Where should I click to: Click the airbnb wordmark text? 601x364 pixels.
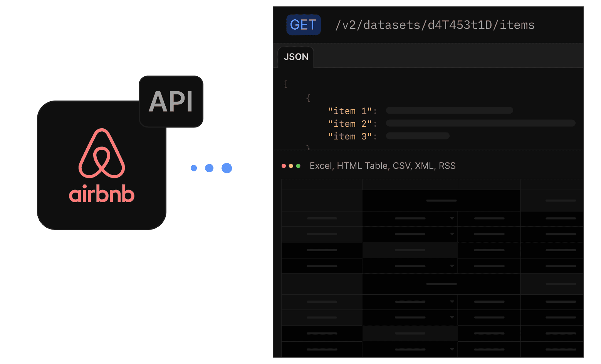[x=102, y=194]
